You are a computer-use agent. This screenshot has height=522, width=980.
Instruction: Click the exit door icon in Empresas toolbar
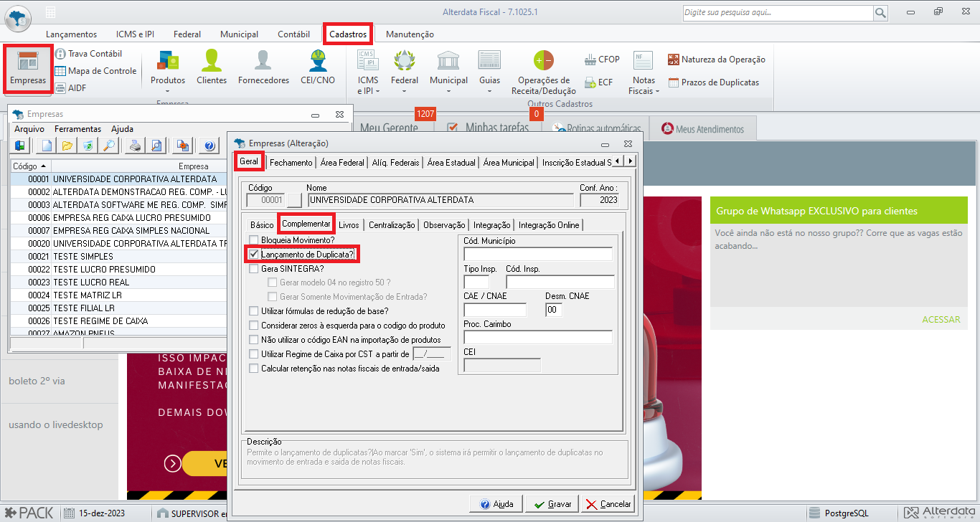tap(20, 146)
